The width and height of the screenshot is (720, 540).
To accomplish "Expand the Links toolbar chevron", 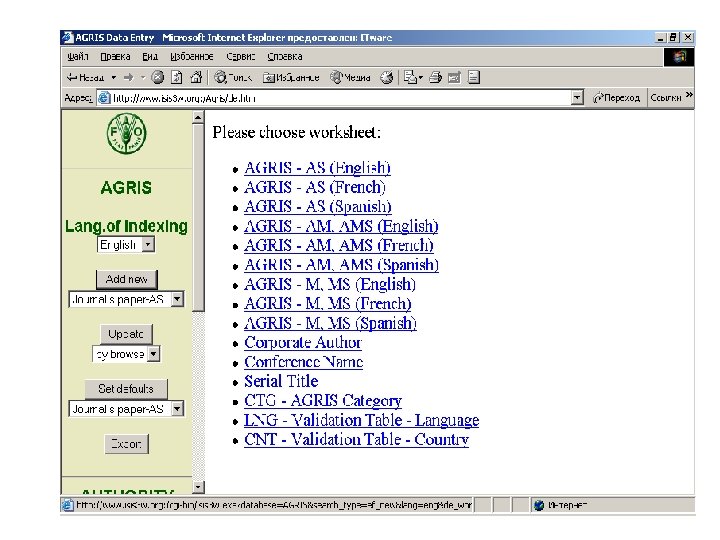I will (689, 95).
